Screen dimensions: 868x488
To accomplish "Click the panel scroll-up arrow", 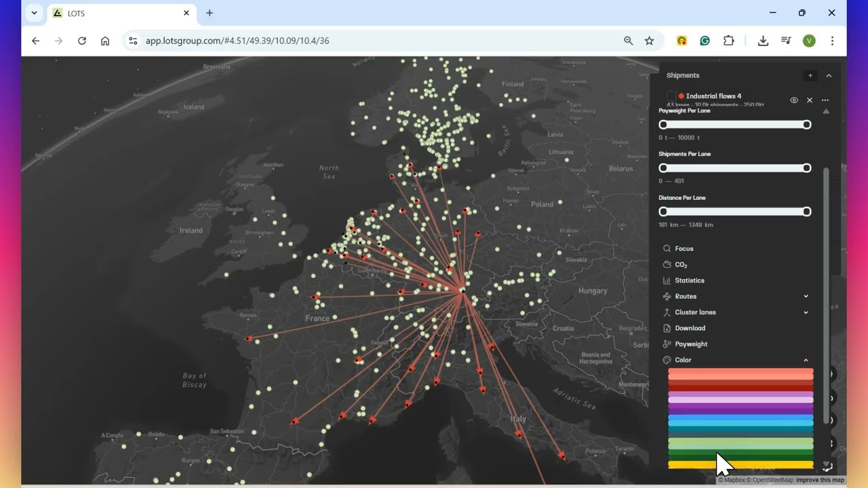I will click(826, 111).
